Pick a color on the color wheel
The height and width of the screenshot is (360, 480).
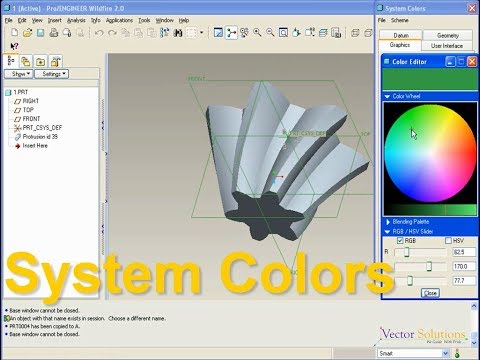(x=430, y=154)
